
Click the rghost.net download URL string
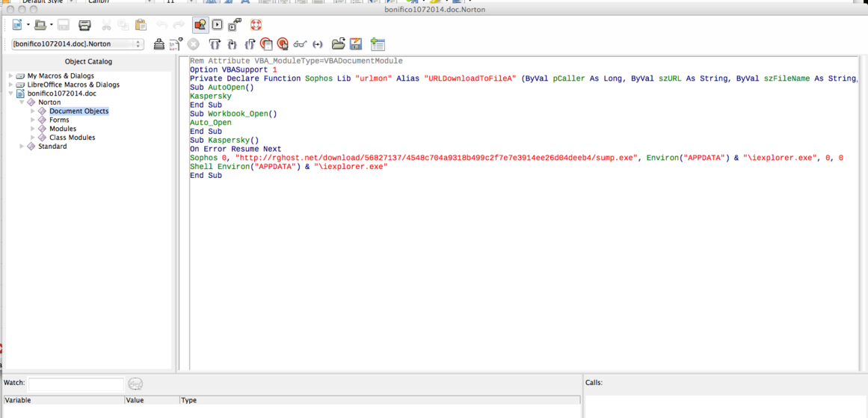[x=434, y=158]
